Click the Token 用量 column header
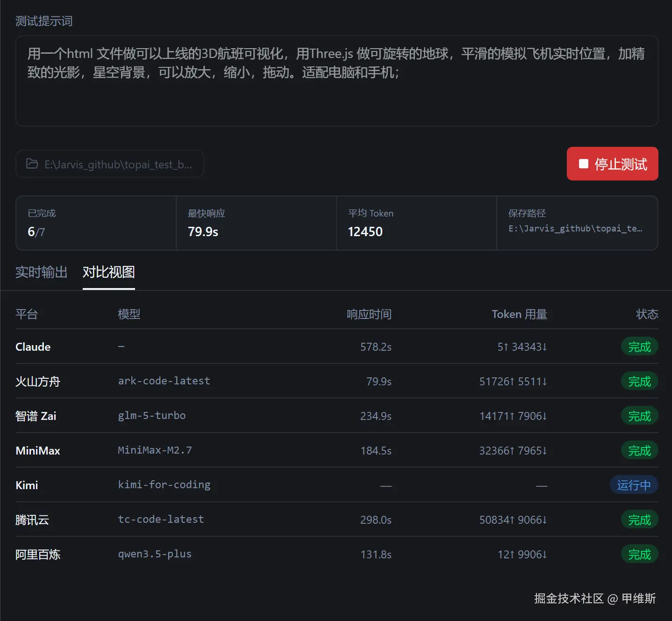Image resolution: width=672 pixels, height=621 pixels. coord(519,314)
